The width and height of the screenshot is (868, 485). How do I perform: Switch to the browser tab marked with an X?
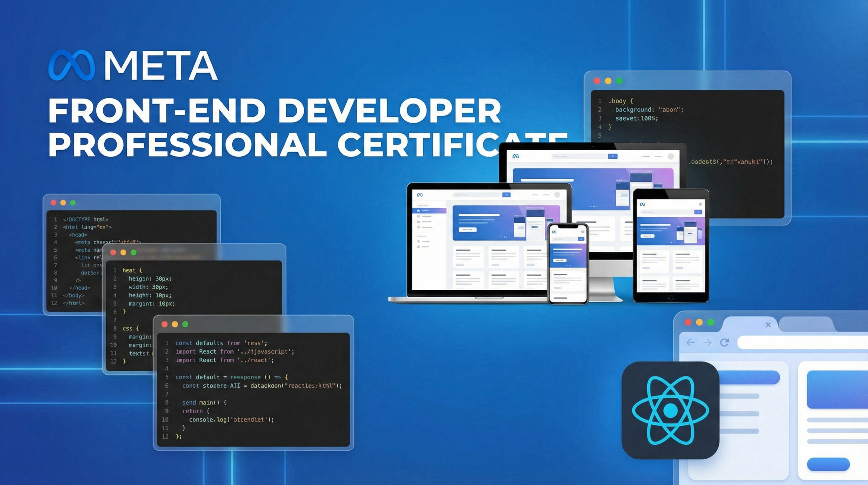click(769, 325)
